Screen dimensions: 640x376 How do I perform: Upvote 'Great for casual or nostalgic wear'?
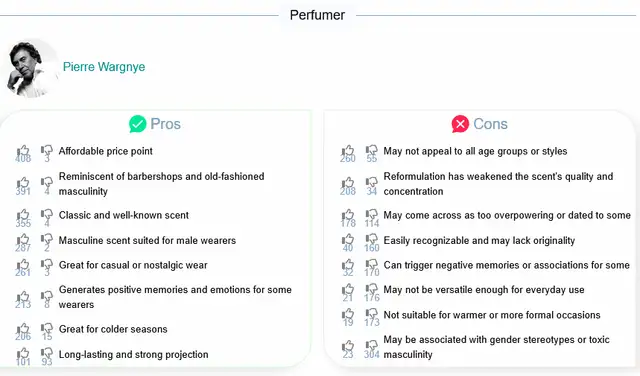(23, 265)
